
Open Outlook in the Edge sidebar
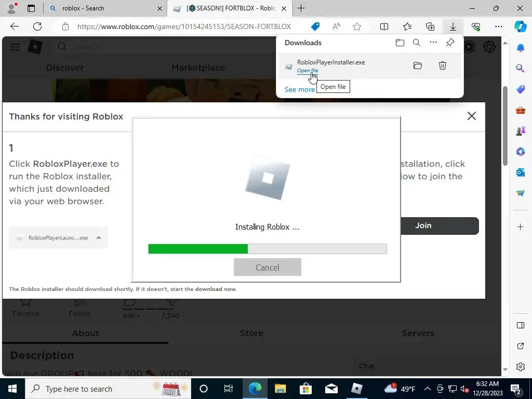[x=521, y=172]
